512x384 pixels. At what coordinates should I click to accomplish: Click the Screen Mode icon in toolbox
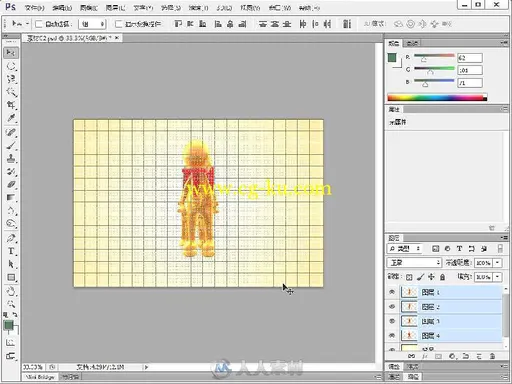[11, 356]
